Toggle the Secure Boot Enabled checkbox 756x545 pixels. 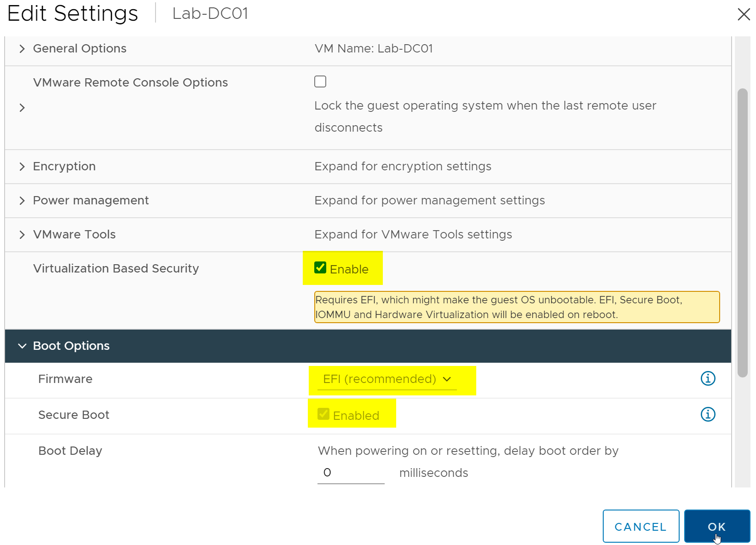pyautogui.click(x=323, y=414)
